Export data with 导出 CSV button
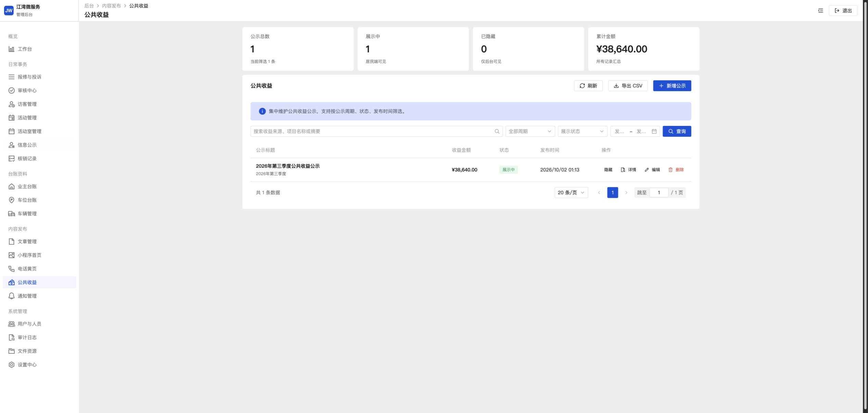This screenshot has height=413, width=868. point(628,86)
